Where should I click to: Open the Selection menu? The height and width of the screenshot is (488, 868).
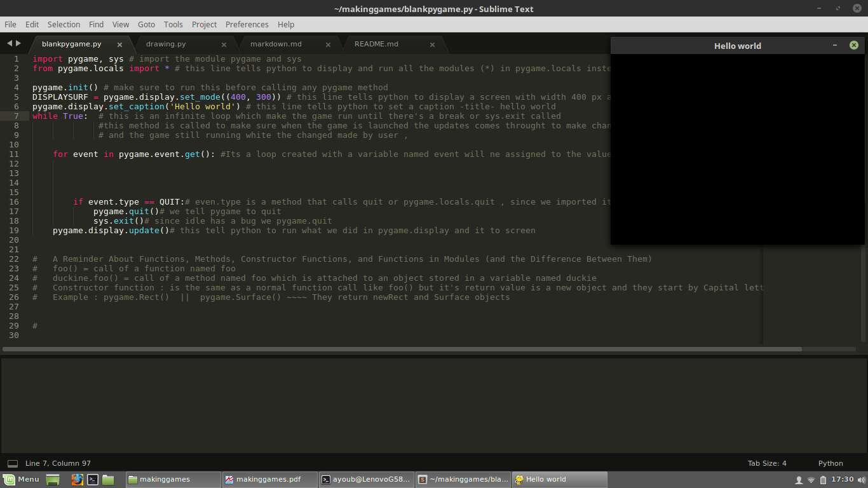(64, 24)
